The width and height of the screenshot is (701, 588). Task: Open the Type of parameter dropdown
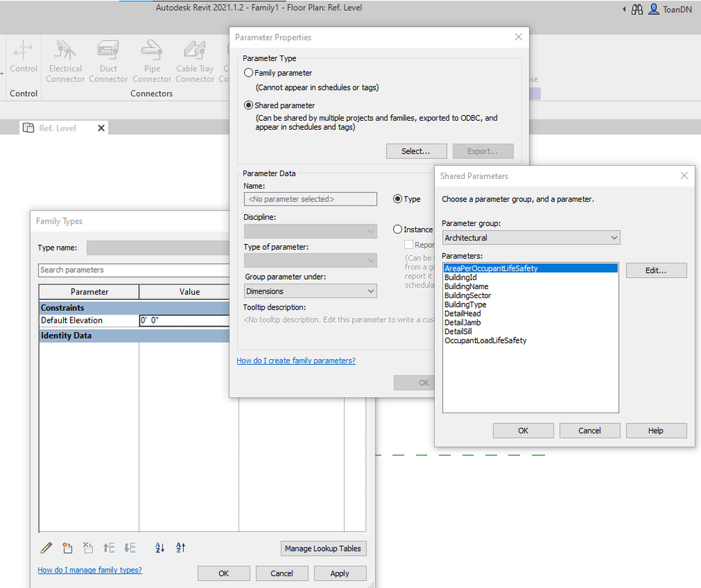[x=310, y=260]
